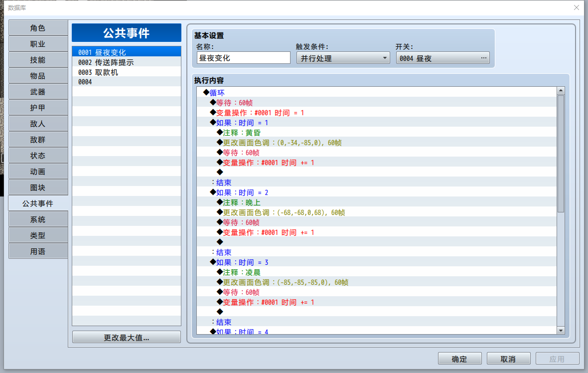Select the 变量操作 时间 = 1 line

click(x=377, y=113)
